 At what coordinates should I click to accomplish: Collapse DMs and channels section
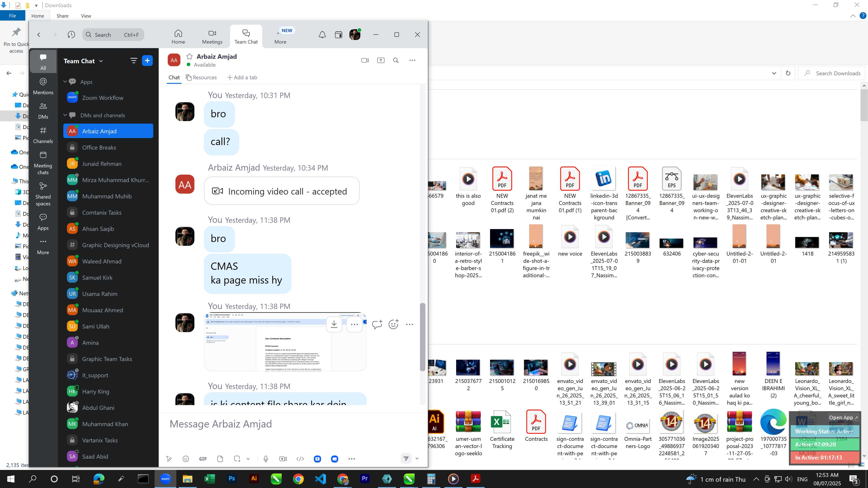[x=65, y=115]
